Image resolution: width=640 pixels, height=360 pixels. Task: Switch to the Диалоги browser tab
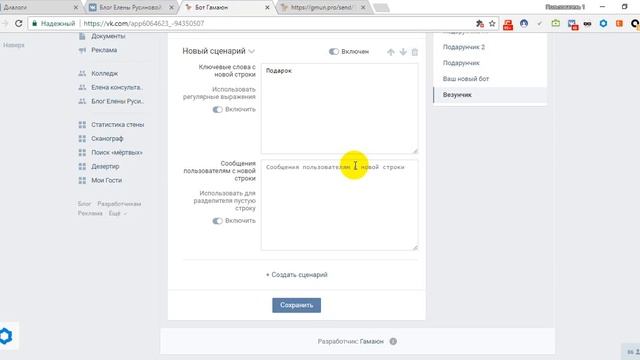pyautogui.click(x=38, y=7)
